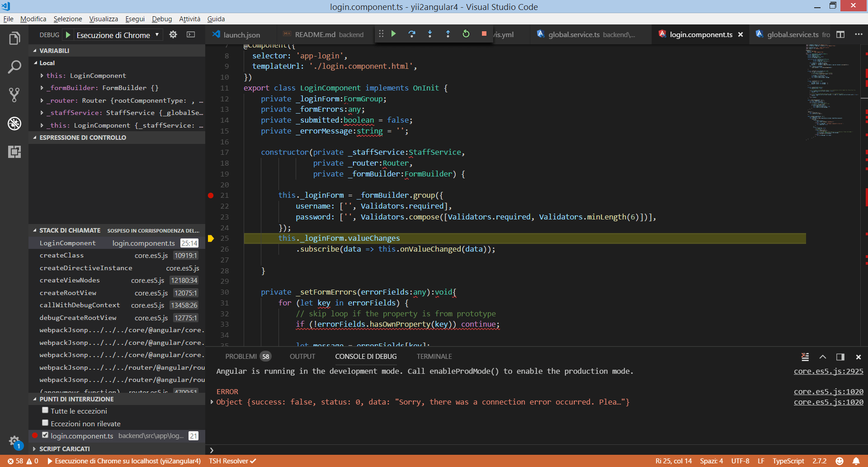
Task: Open the Debug menu
Action: click(162, 19)
